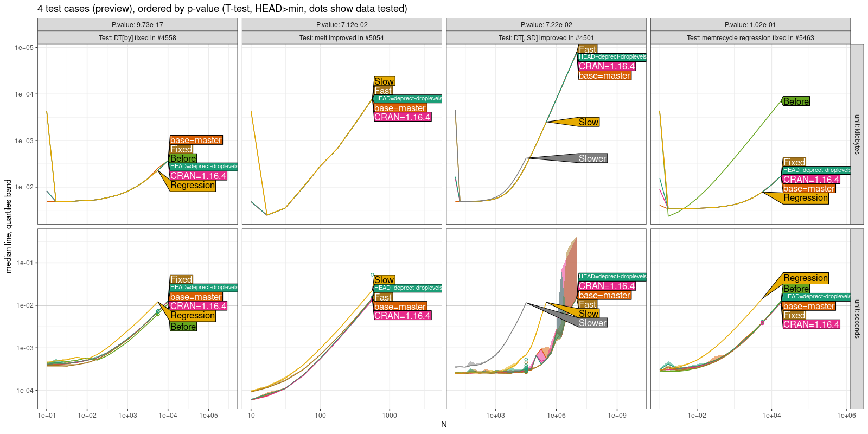
Task: Click the 'unit: kilobytes' row strip
Action: click(x=857, y=135)
